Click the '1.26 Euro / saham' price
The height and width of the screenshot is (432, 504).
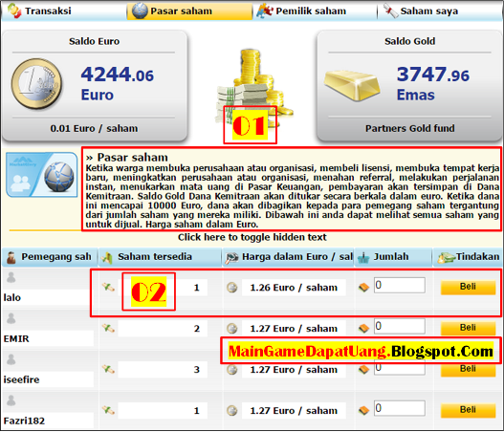pos(294,288)
